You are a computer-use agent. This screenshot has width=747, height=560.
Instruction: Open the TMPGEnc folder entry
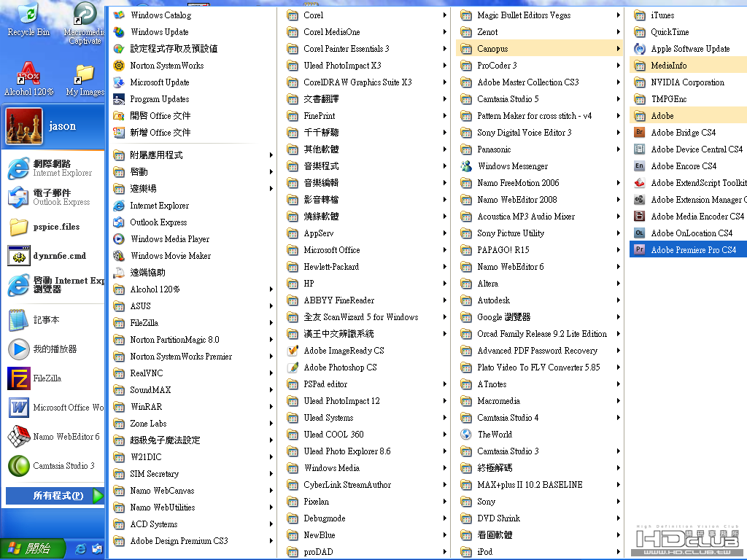[688, 99]
